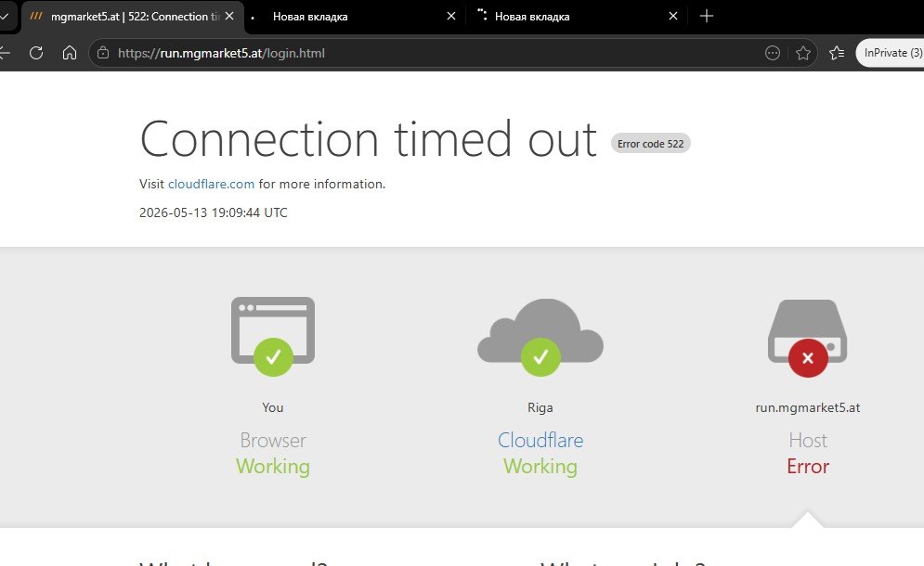Click Working status under Cloudflare
The image size is (924, 566).
coord(540,467)
